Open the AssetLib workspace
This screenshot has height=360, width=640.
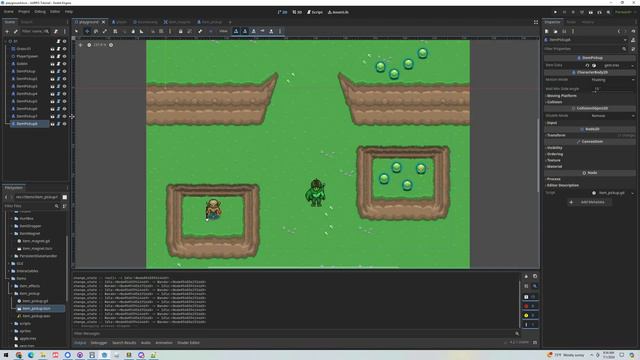tap(338, 12)
